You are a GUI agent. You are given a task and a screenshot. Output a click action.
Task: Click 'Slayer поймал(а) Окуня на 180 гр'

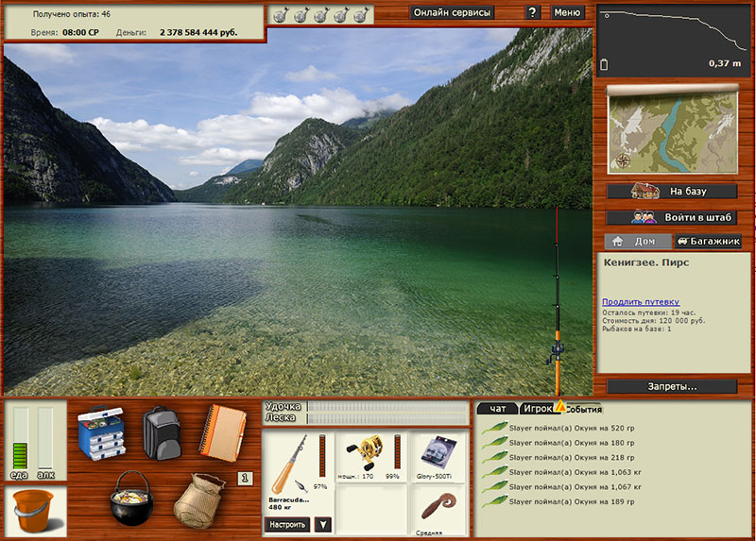pyautogui.click(x=572, y=442)
